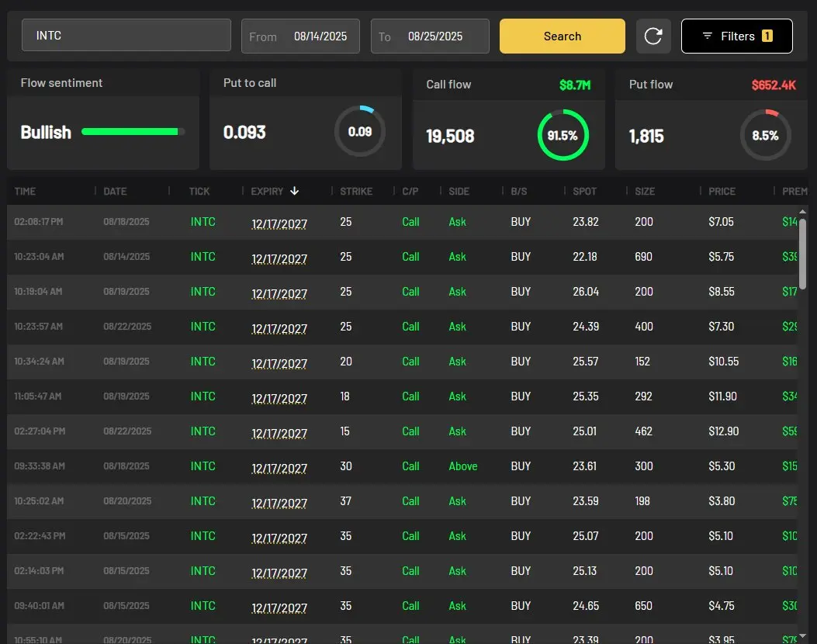The height and width of the screenshot is (644, 817).
Task: Click the size 292 cell
Action: pos(643,396)
